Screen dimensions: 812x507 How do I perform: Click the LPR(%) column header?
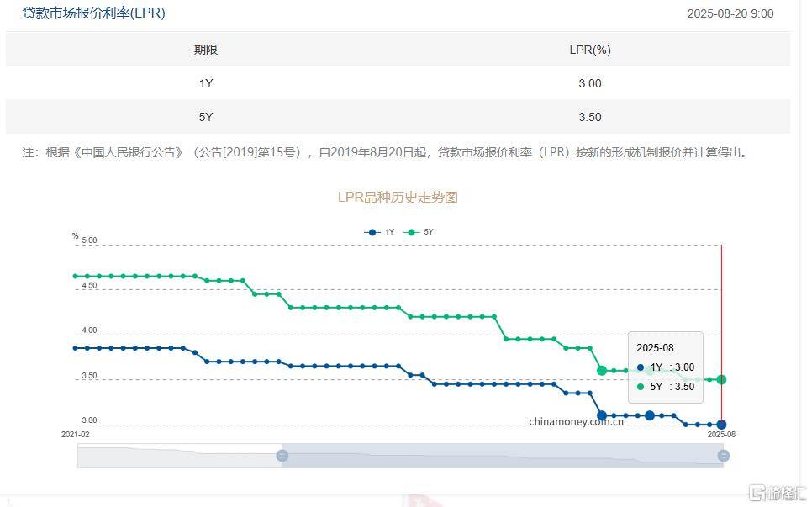coord(590,50)
